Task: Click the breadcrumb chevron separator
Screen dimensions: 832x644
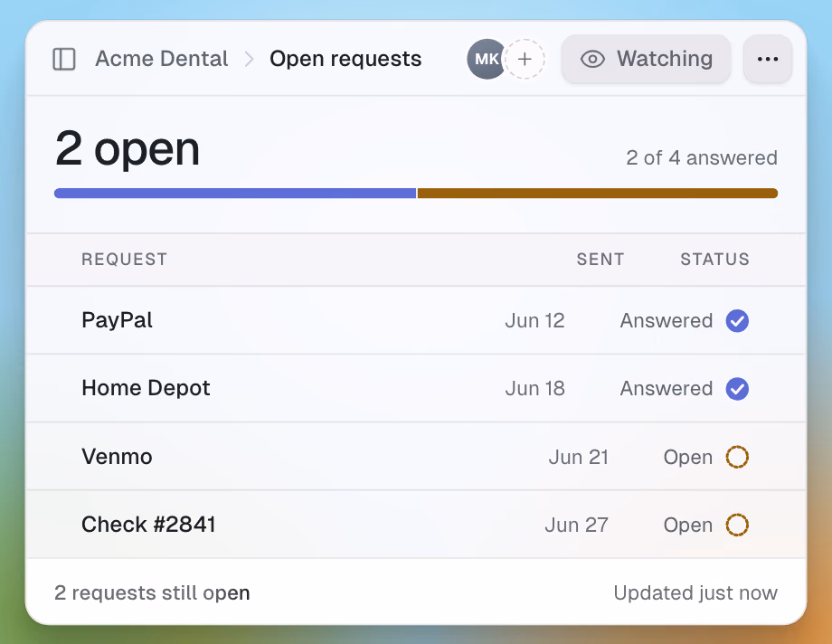Action: pos(249,59)
